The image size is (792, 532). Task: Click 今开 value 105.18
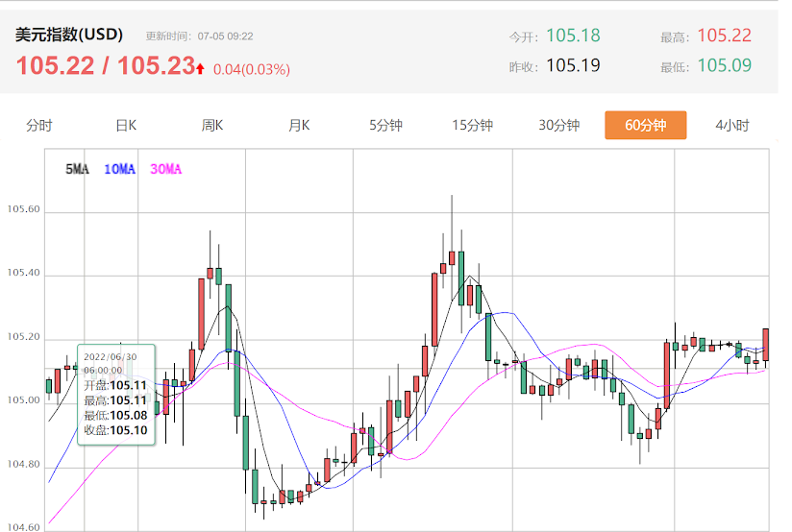point(573,36)
